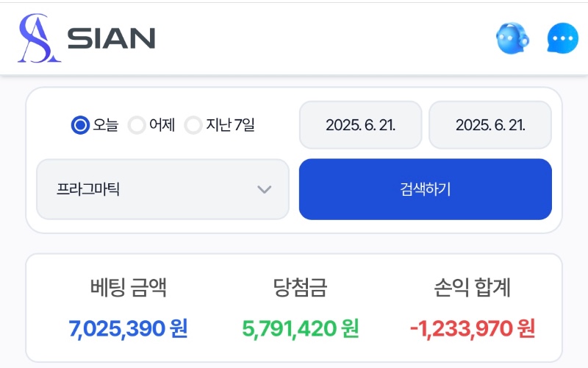Screen dimensions: 588x368
Task: Click the 지난 7일 label text
Action: pos(230,125)
